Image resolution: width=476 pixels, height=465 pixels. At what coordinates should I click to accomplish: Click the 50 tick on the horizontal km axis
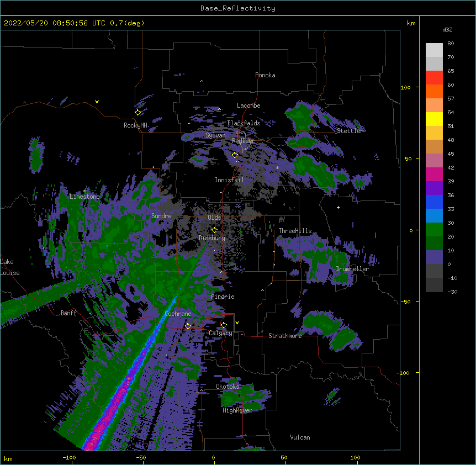(284, 457)
